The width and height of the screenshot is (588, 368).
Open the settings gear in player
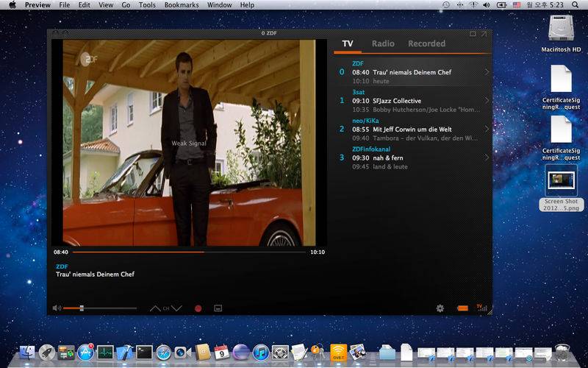pyautogui.click(x=440, y=308)
